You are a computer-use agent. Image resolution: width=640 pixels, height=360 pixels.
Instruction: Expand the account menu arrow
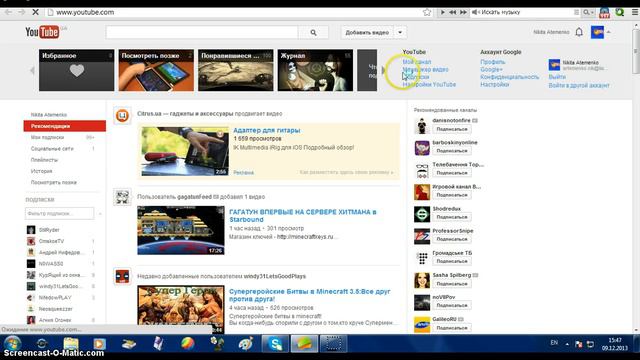click(609, 32)
